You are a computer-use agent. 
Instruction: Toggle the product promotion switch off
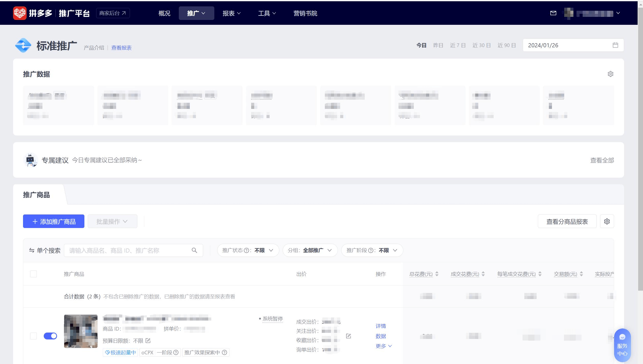pos(50,336)
